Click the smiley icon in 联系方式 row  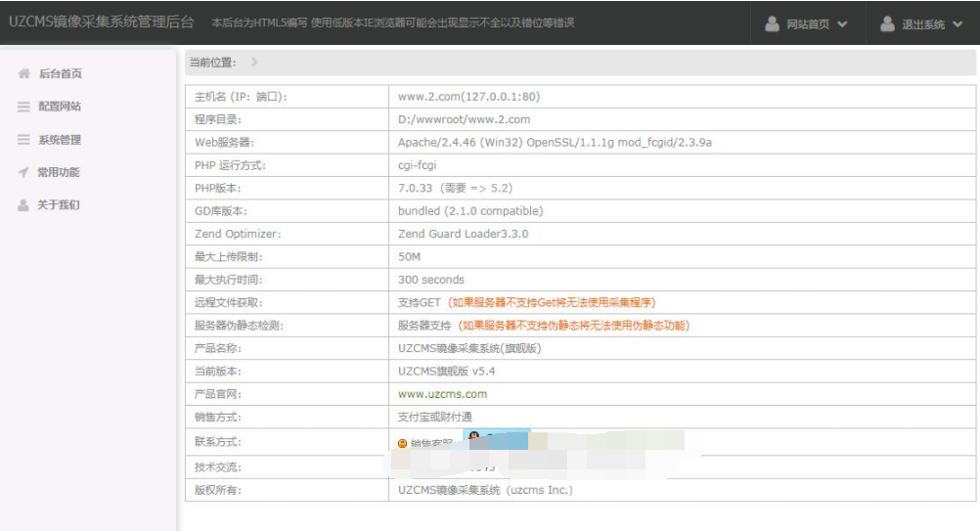[x=403, y=444]
